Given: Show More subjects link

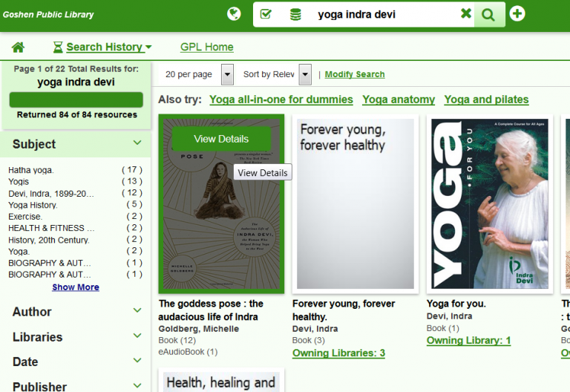Looking at the screenshot, I should (76, 287).
